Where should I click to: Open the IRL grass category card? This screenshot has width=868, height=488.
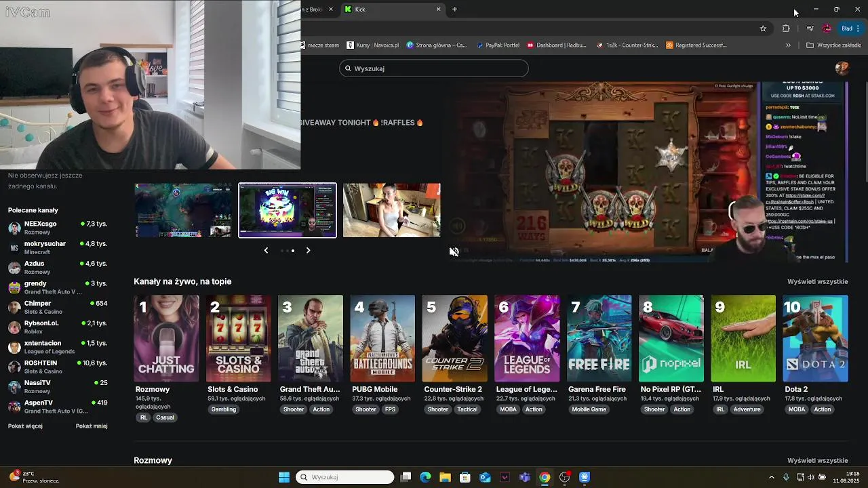[x=743, y=338]
